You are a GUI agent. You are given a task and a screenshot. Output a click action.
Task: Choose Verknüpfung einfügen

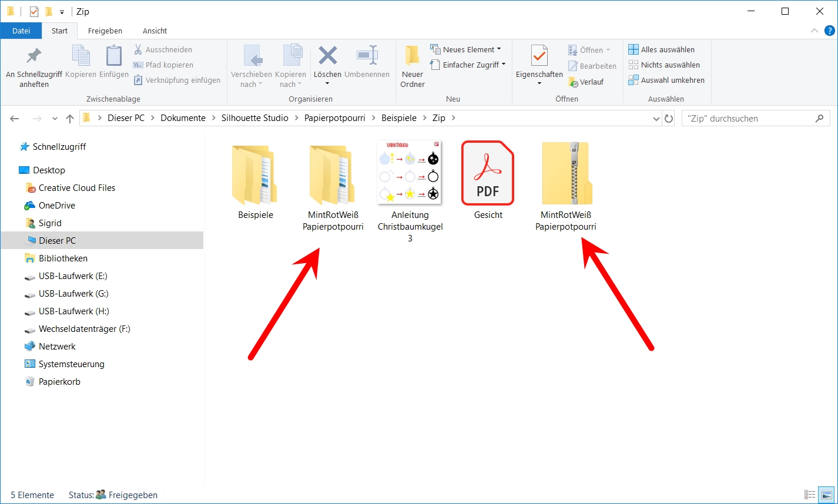point(177,80)
